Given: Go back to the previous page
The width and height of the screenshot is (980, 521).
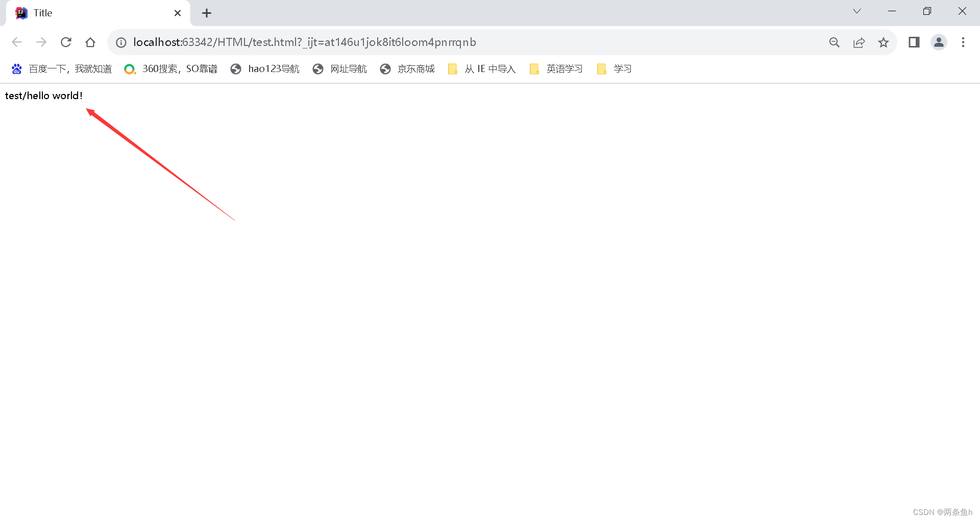Looking at the screenshot, I should [x=17, y=42].
